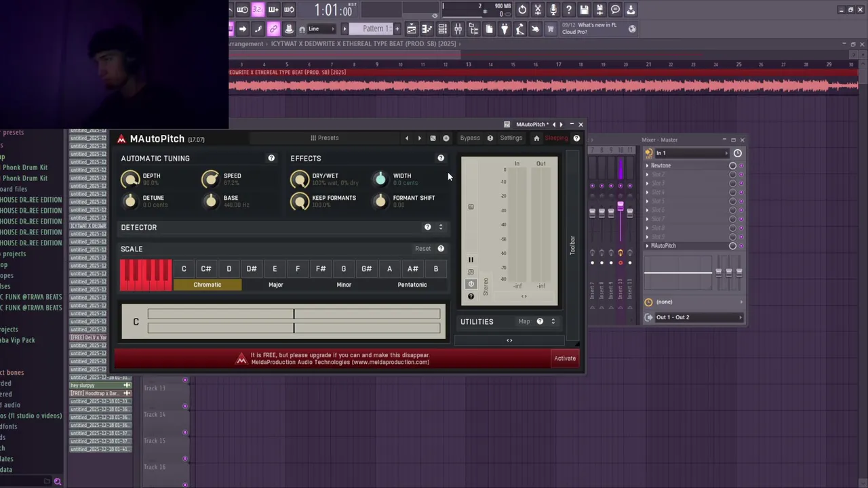Click the undo history icon
The image size is (868, 488).
pyautogui.click(x=522, y=9)
